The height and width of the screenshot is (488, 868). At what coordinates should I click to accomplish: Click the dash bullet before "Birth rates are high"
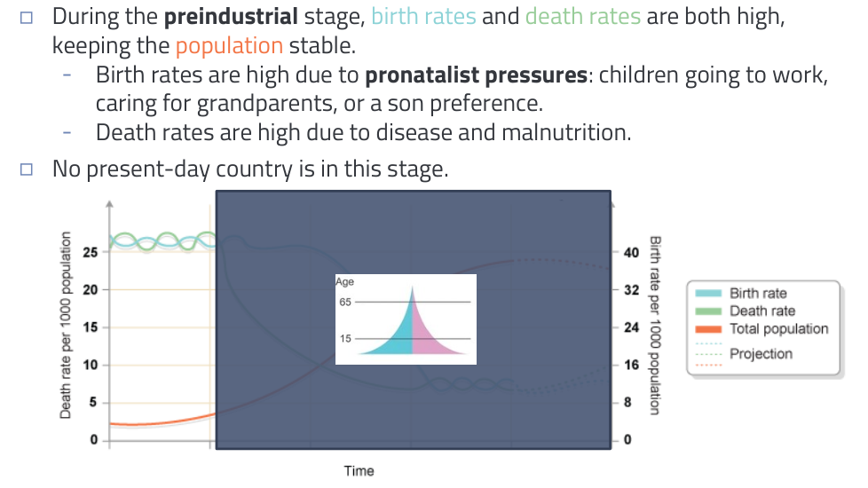point(68,75)
